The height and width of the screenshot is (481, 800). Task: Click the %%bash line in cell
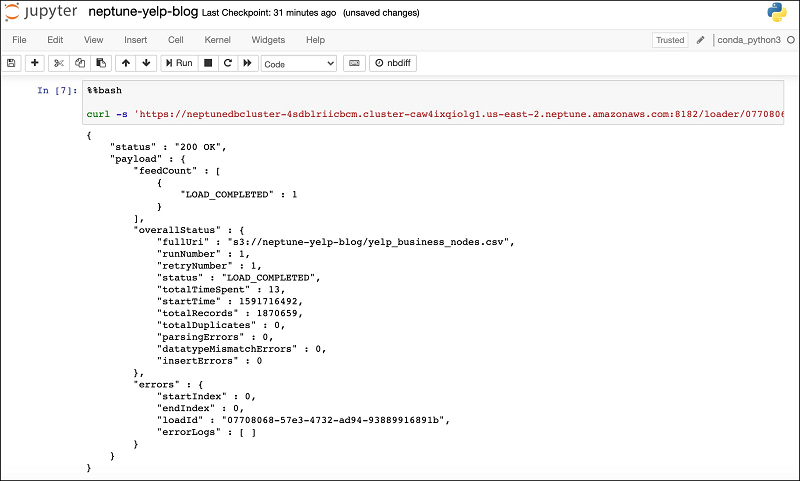[104, 90]
